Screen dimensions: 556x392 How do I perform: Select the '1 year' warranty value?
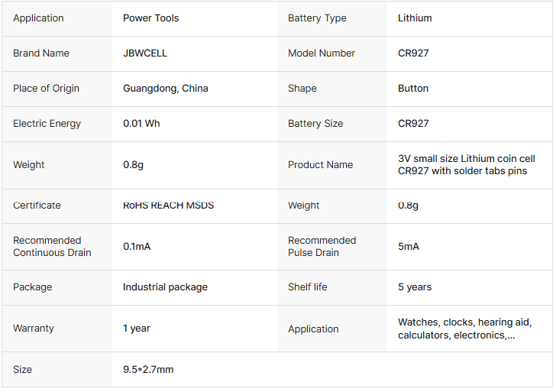point(137,329)
